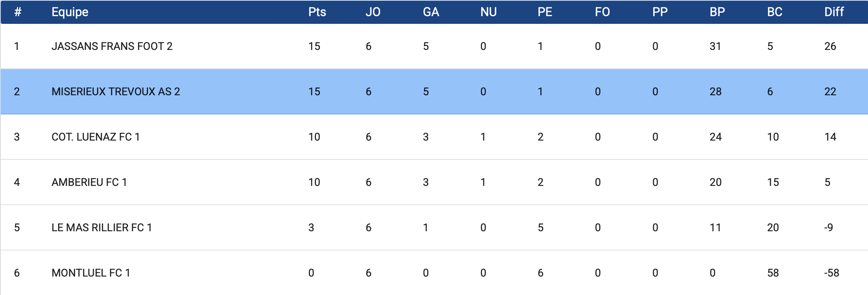The width and height of the screenshot is (868, 295).
Task: Open team JASSANS FRANS FOOT 2
Action: click(x=112, y=46)
